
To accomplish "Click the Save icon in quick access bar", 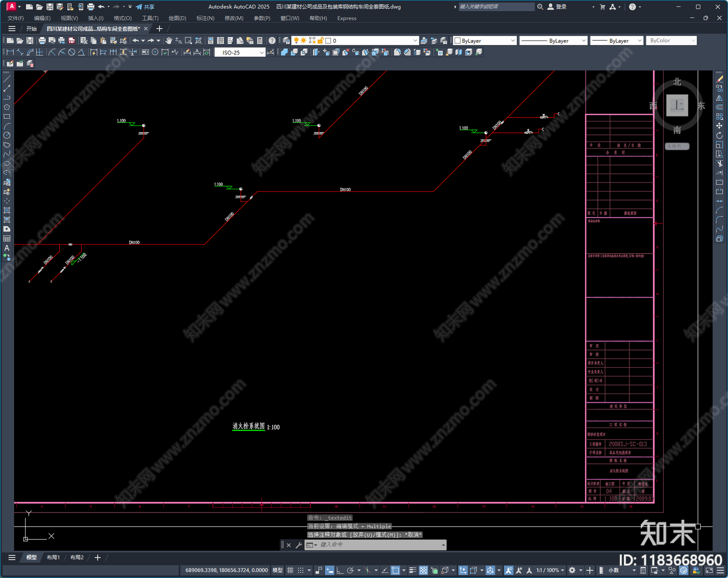I will pos(50,7).
